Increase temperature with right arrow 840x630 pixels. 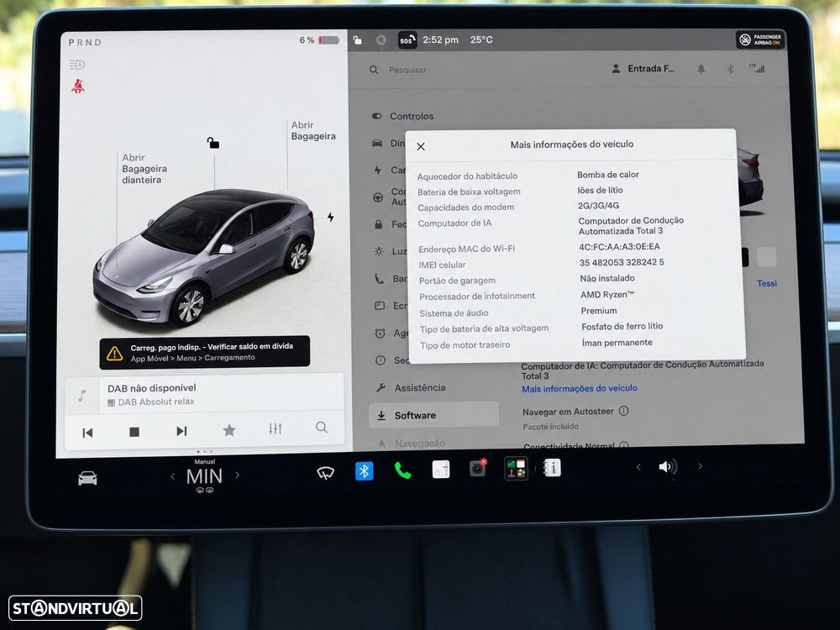[238, 475]
